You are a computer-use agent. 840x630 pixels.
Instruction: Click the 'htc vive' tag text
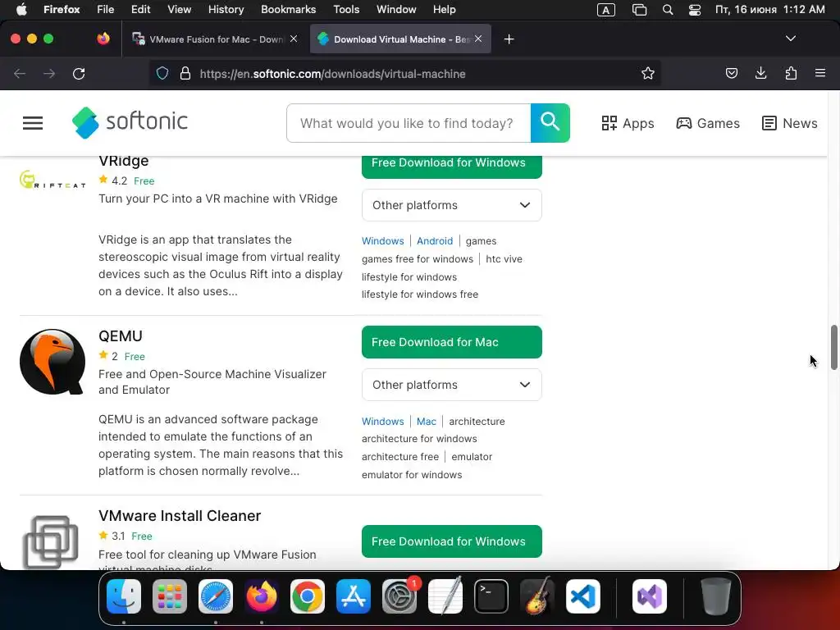504,258
